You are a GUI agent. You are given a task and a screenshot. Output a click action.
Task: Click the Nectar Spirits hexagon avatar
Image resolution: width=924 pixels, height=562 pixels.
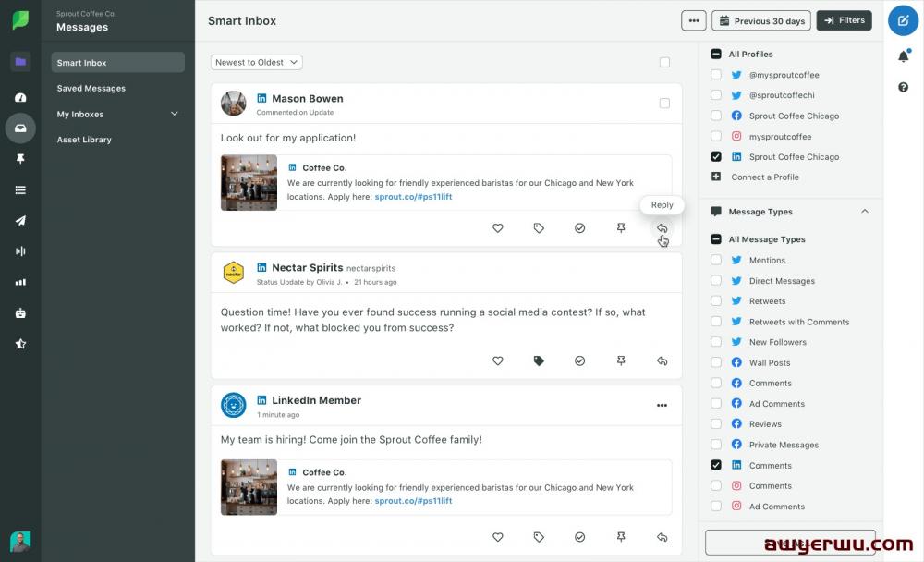click(x=234, y=273)
